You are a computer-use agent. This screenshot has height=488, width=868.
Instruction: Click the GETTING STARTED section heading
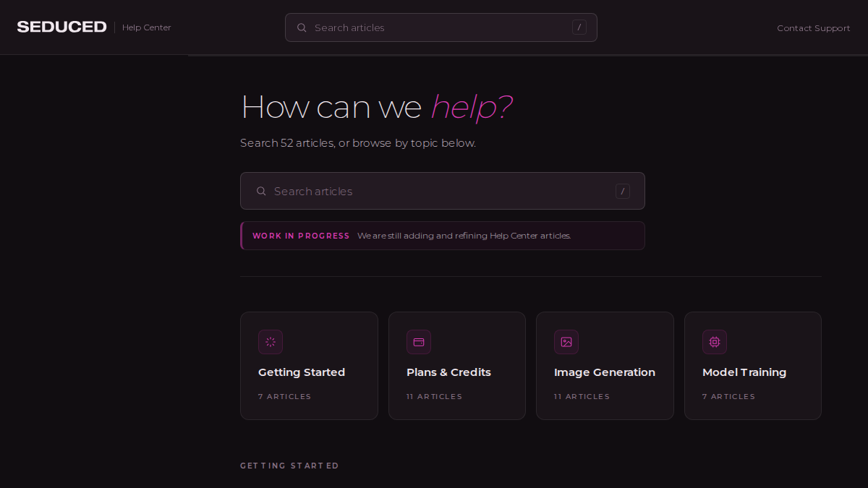coord(289,466)
